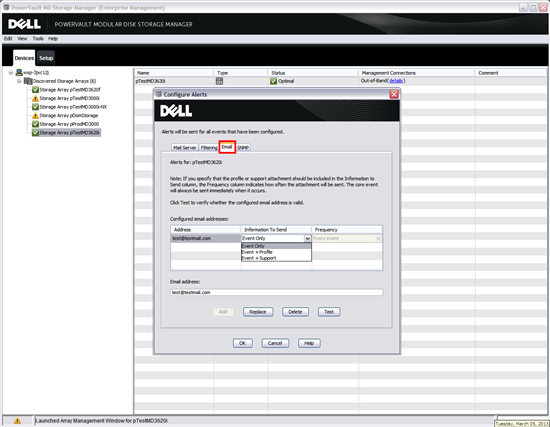Click the Cancel button
This screenshot has height=427, width=550.
(275, 343)
